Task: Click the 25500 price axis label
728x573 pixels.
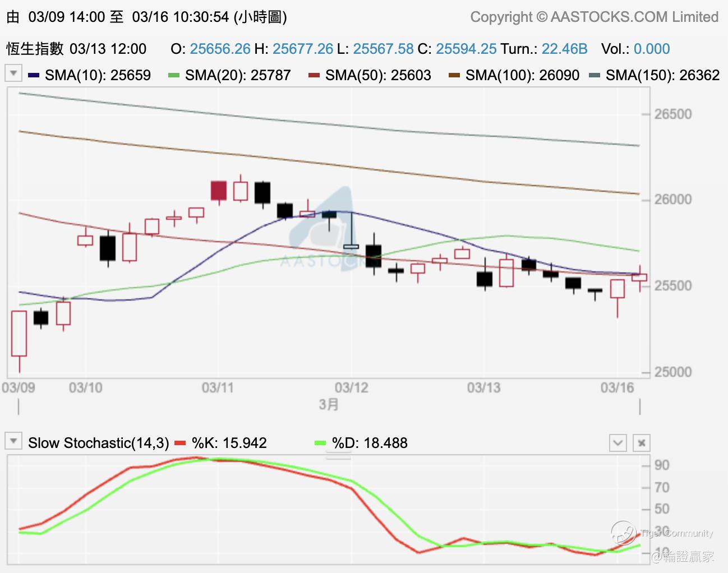Action: (673, 286)
